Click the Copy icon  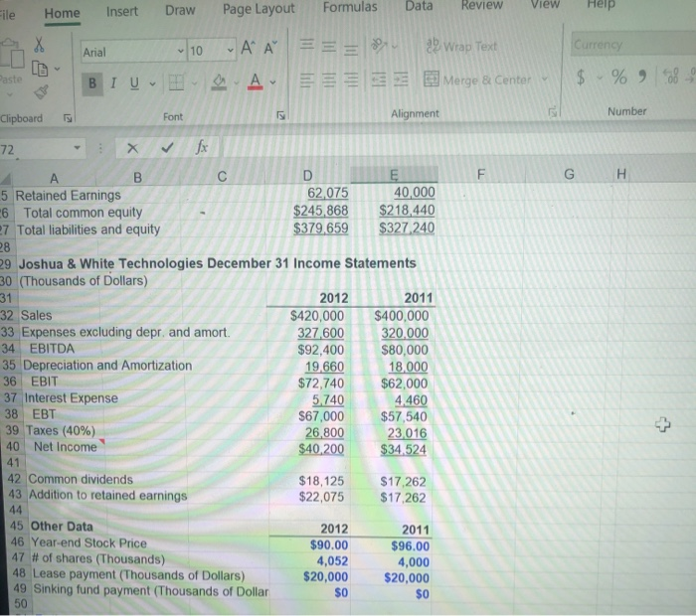click(x=40, y=69)
